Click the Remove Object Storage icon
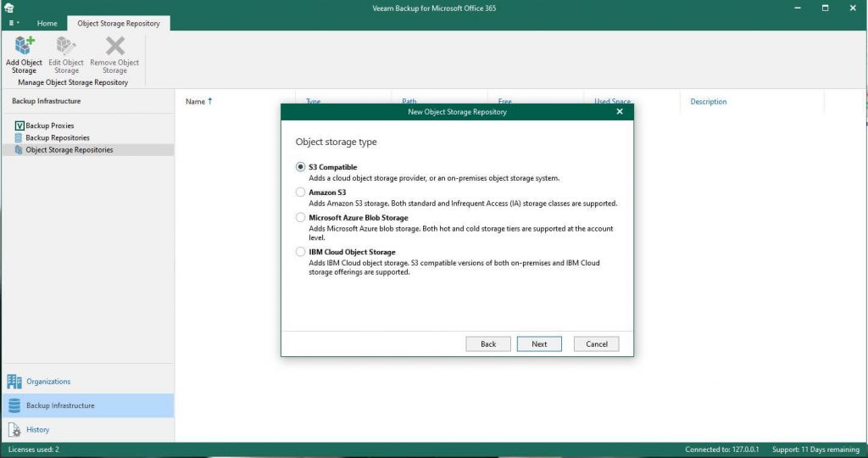 115,46
